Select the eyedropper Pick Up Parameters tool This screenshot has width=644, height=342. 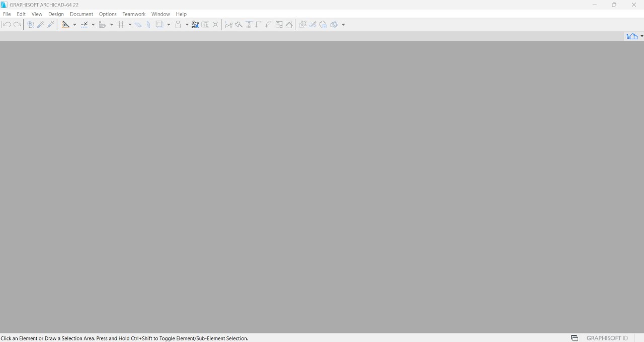(x=41, y=25)
